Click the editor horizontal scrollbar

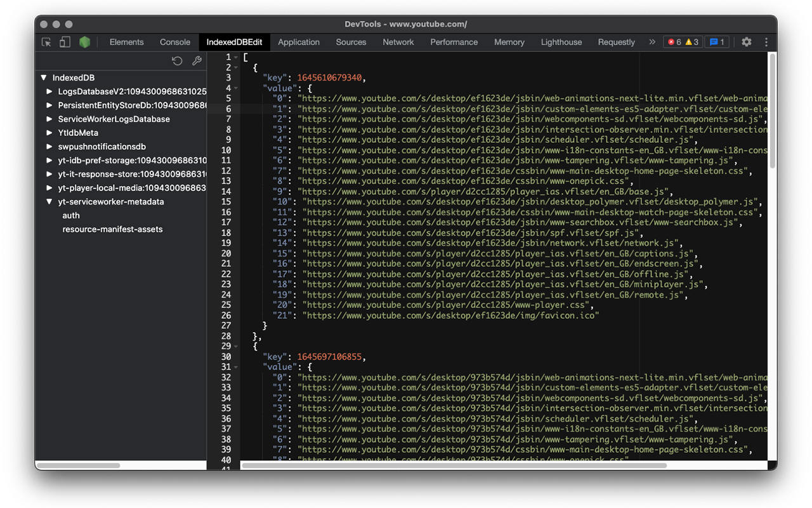[x=454, y=465]
